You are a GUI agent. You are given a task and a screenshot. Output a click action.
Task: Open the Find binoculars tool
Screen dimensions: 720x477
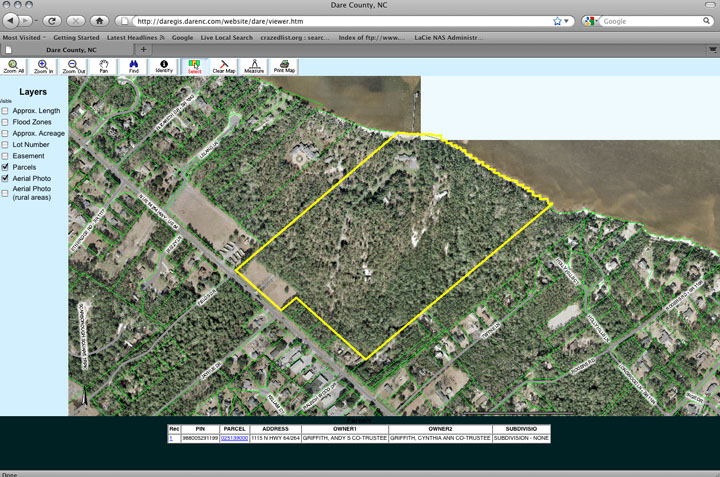tap(134, 67)
